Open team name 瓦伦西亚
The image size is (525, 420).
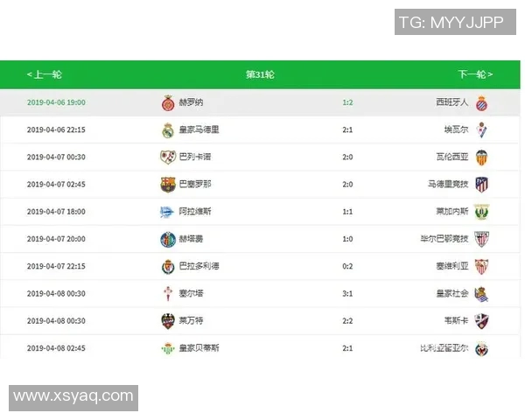452,157
